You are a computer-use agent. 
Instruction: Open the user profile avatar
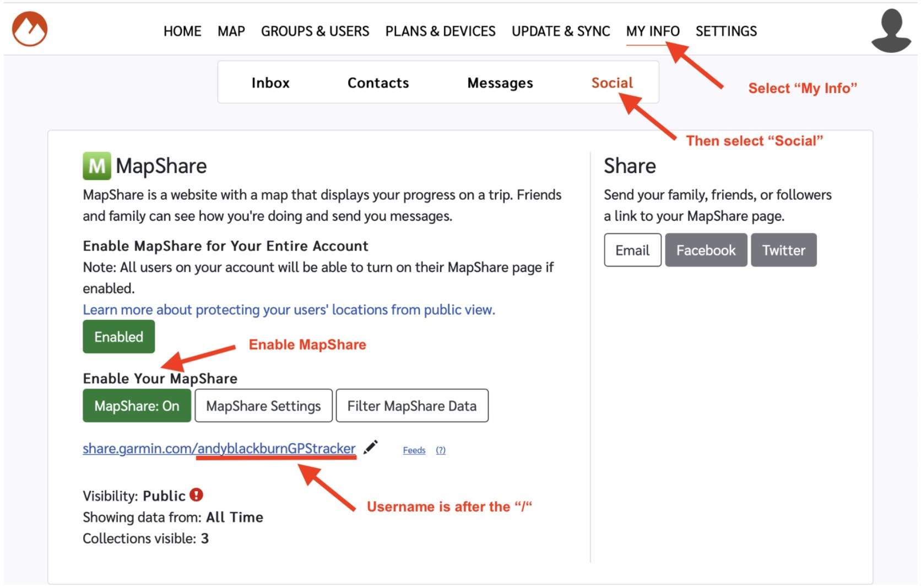pos(891,31)
